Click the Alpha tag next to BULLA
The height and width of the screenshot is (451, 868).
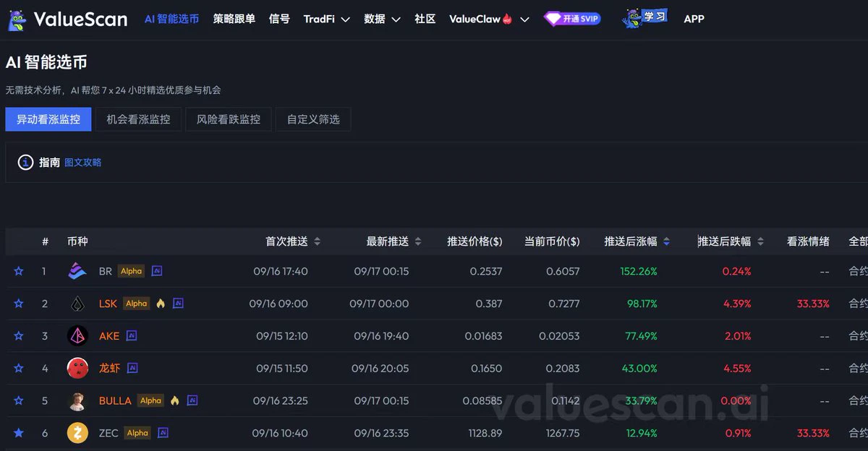(x=150, y=400)
